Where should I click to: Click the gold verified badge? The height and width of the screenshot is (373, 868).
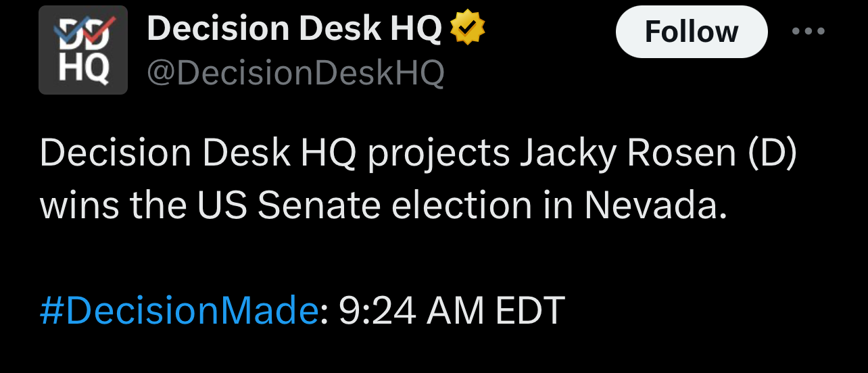(x=468, y=29)
